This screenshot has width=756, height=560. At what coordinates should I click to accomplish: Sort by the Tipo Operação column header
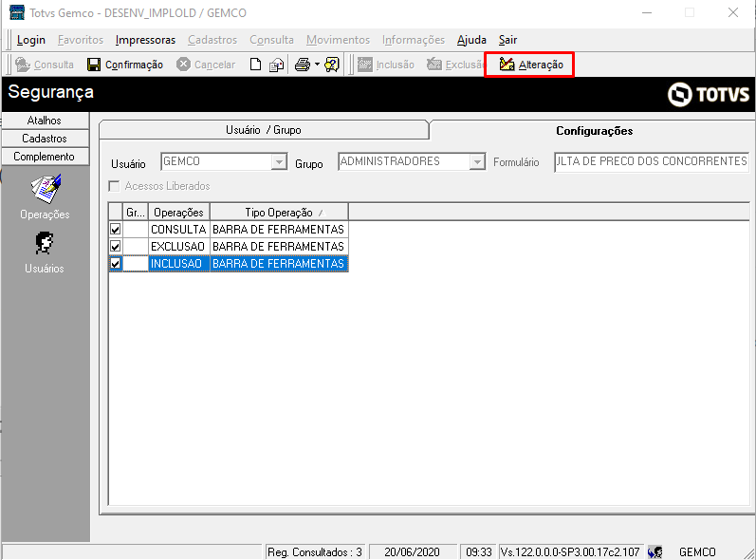click(x=279, y=213)
